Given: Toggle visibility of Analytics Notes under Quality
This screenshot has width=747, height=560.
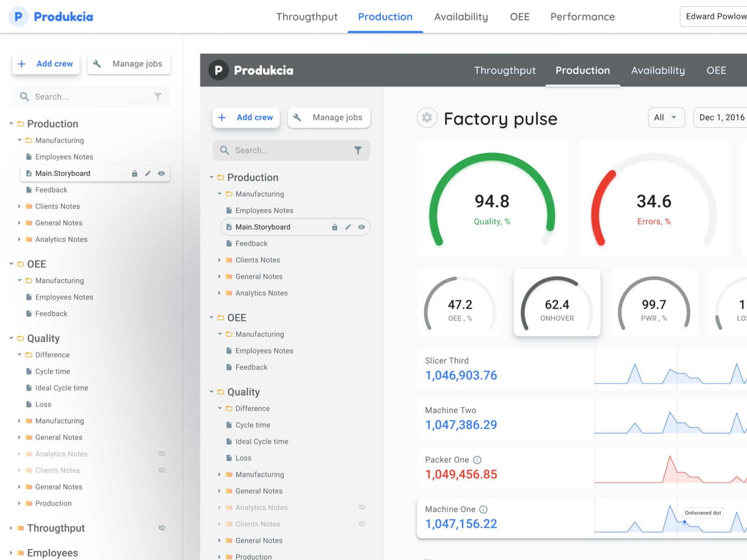Looking at the screenshot, I should [x=162, y=453].
